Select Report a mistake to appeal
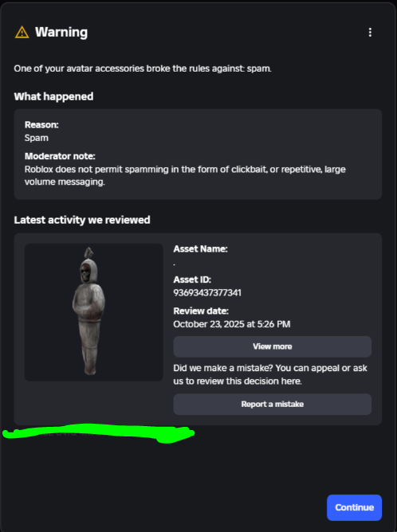This screenshot has height=532, width=397. tap(273, 404)
